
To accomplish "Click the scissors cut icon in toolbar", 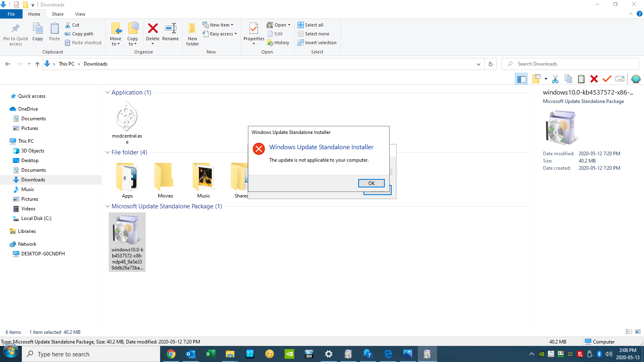I will 555,79.
